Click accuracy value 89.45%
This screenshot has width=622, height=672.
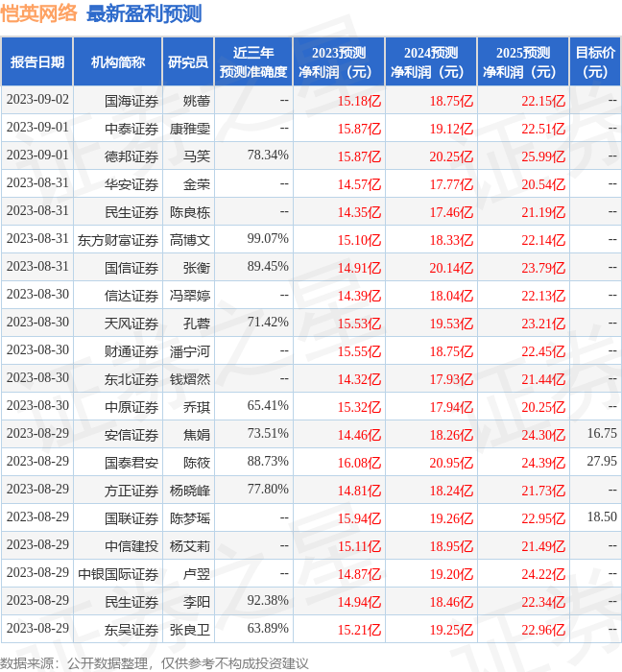coord(268,267)
